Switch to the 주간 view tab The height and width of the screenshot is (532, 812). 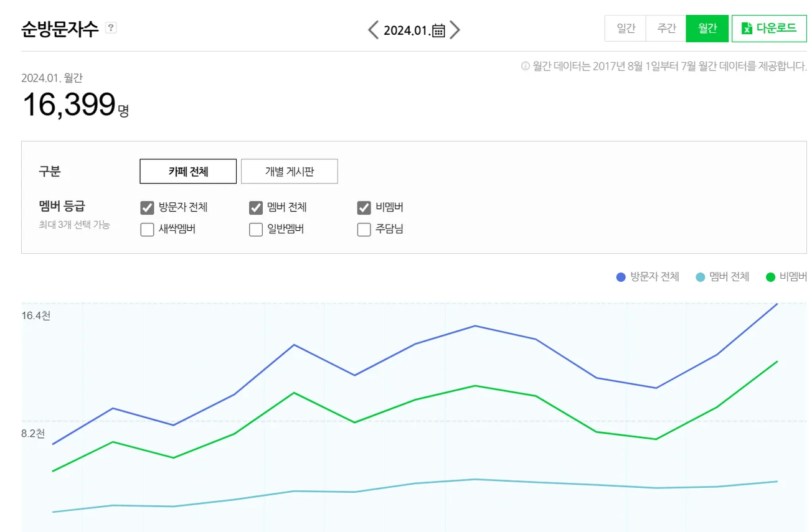(666, 29)
